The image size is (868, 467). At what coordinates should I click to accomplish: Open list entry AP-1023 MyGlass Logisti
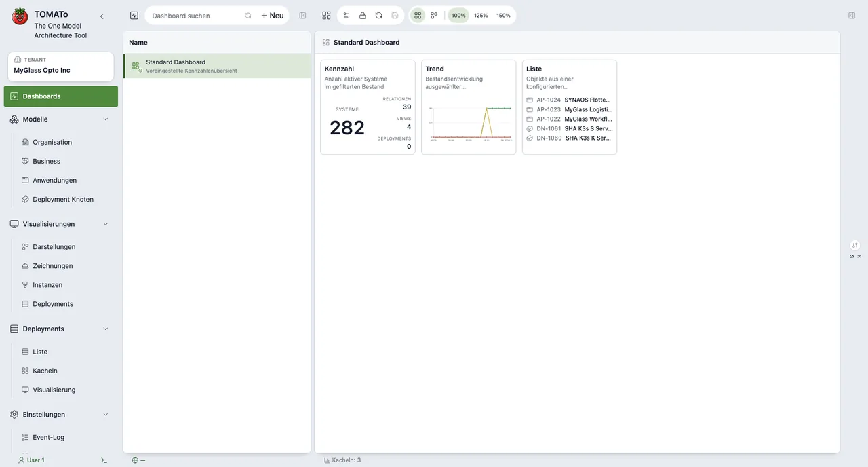pyautogui.click(x=570, y=109)
